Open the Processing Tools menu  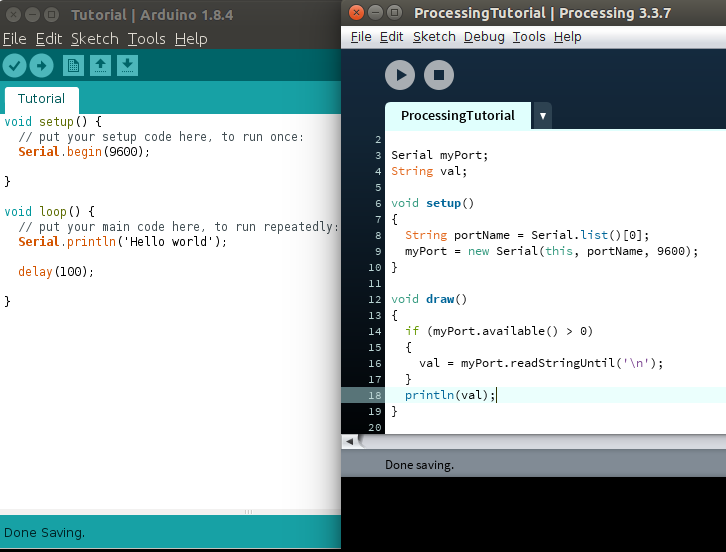(x=529, y=37)
